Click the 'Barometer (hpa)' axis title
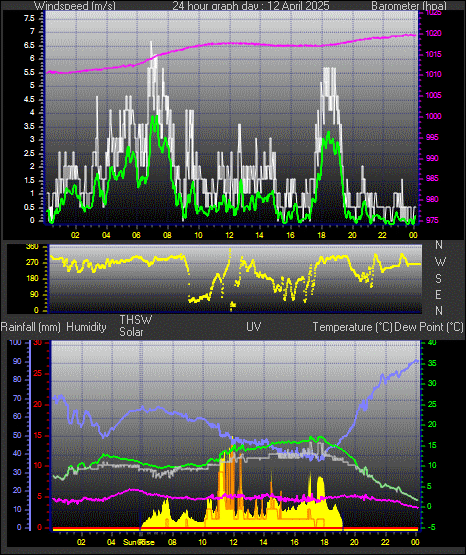The width and height of the screenshot is (466, 555). tap(409, 6)
